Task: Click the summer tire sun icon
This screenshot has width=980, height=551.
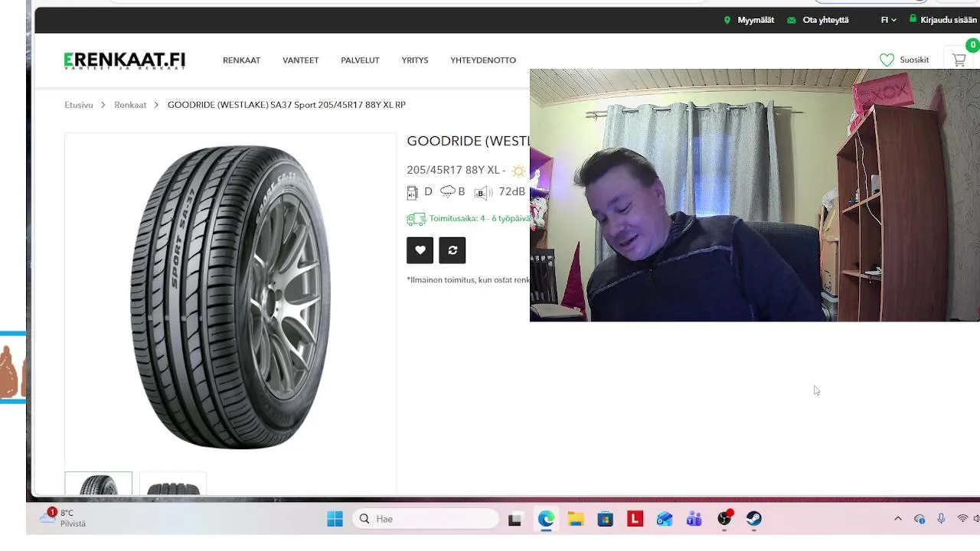Action: [518, 171]
